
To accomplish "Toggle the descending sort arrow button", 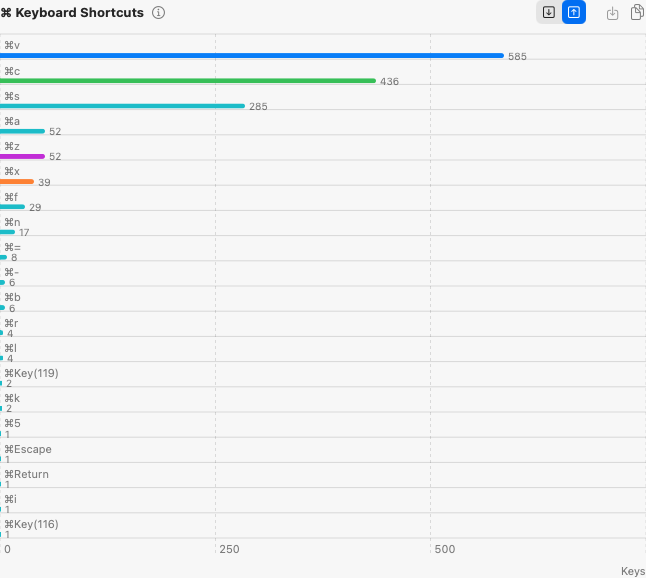I will tap(548, 13).
